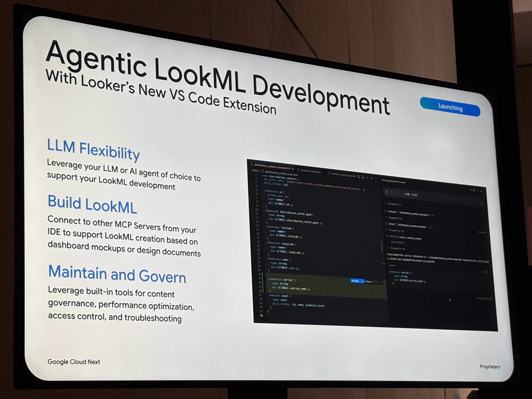Click the blue Launching badge
Screen dimensions: 532x399
450,107
